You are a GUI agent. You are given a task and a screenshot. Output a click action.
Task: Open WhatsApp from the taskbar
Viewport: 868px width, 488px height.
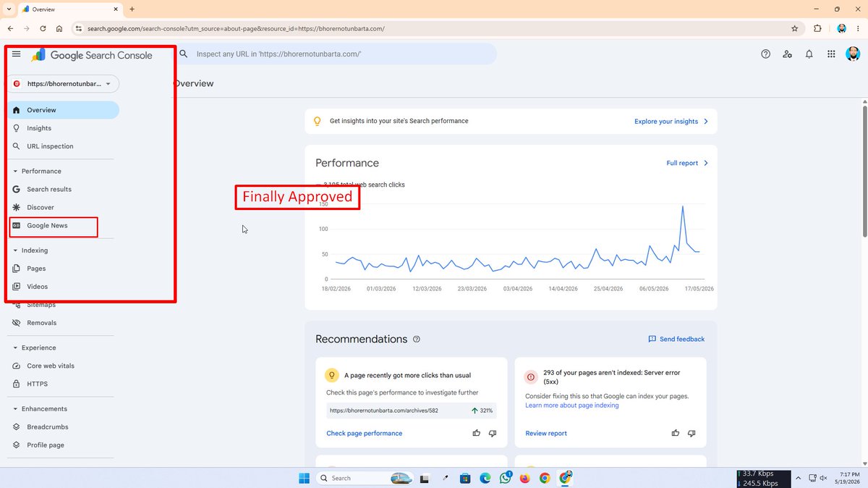[x=505, y=478]
